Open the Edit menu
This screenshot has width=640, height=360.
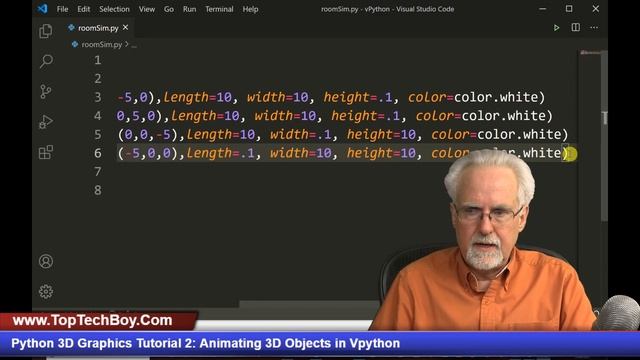84,9
